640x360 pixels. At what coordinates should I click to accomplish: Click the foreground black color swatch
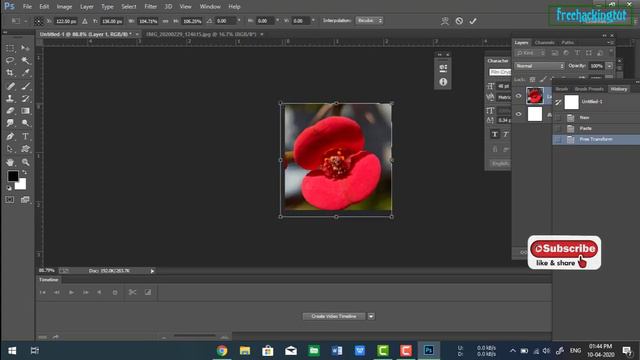(x=13, y=176)
